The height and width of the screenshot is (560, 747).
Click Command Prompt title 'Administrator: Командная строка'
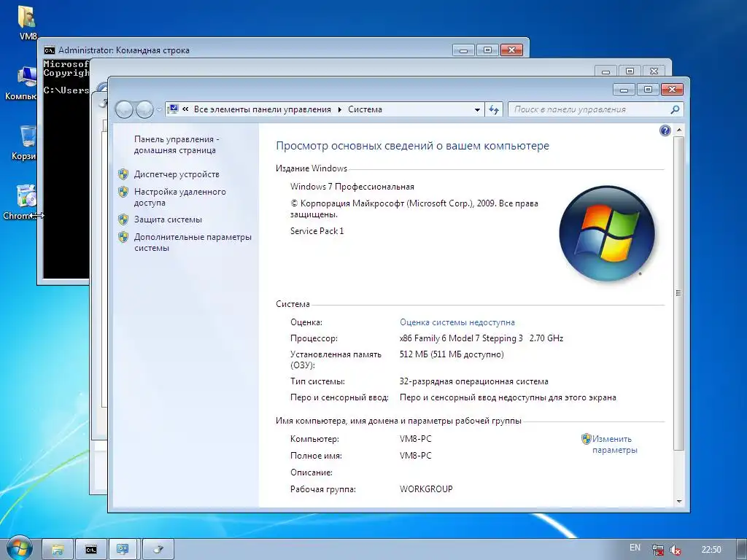pos(124,50)
